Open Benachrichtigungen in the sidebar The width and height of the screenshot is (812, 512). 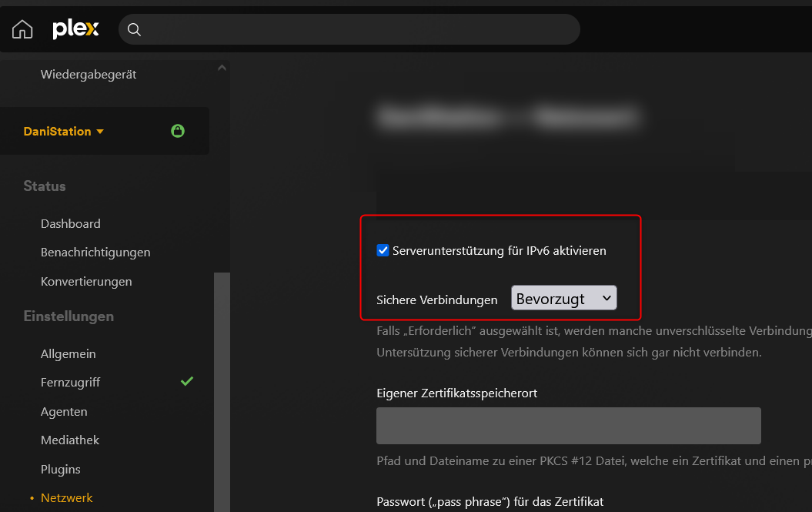[x=95, y=253]
